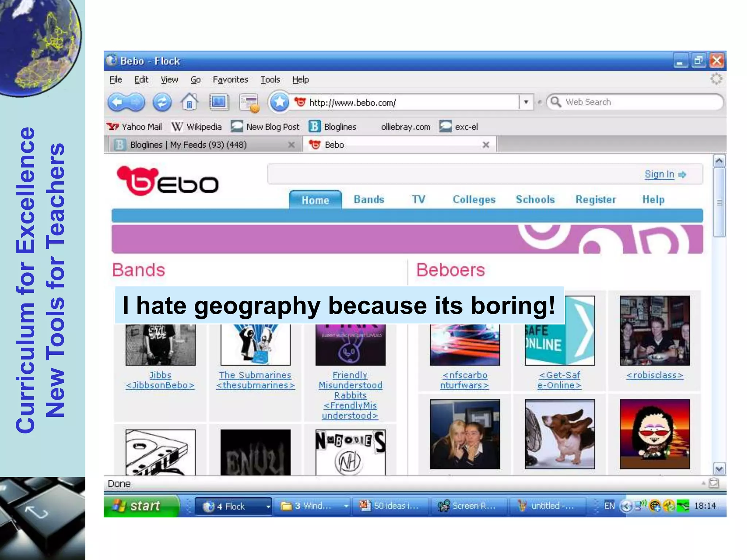Click the Bebo logo

click(x=168, y=181)
